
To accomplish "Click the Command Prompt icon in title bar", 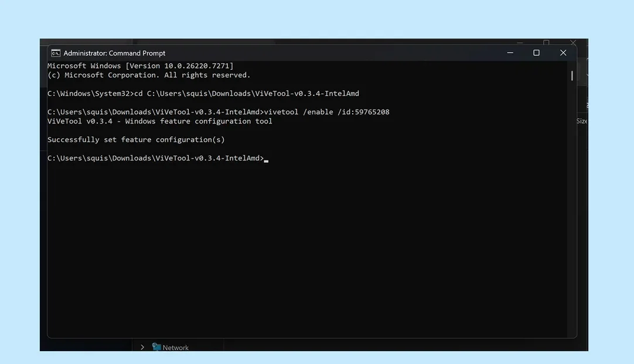I will [x=56, y=53].
